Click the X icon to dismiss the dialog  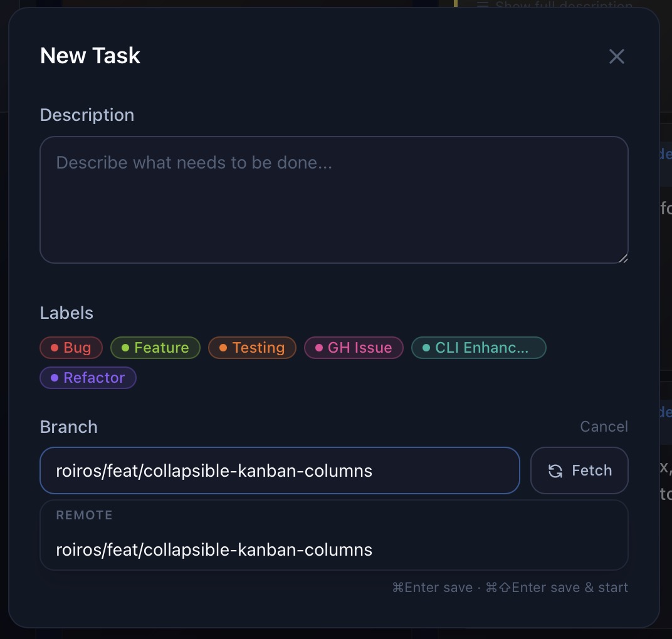pos(616,56)
